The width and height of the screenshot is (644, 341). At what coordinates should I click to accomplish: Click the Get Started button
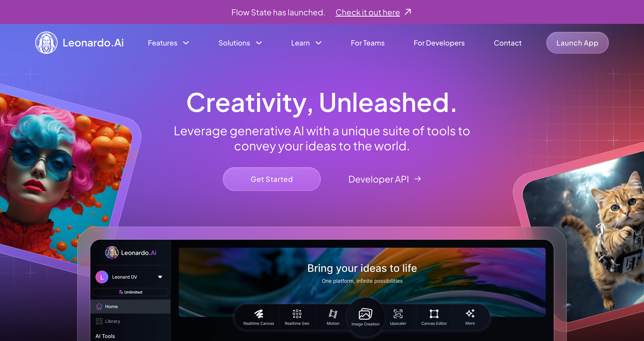click(272, 179)
